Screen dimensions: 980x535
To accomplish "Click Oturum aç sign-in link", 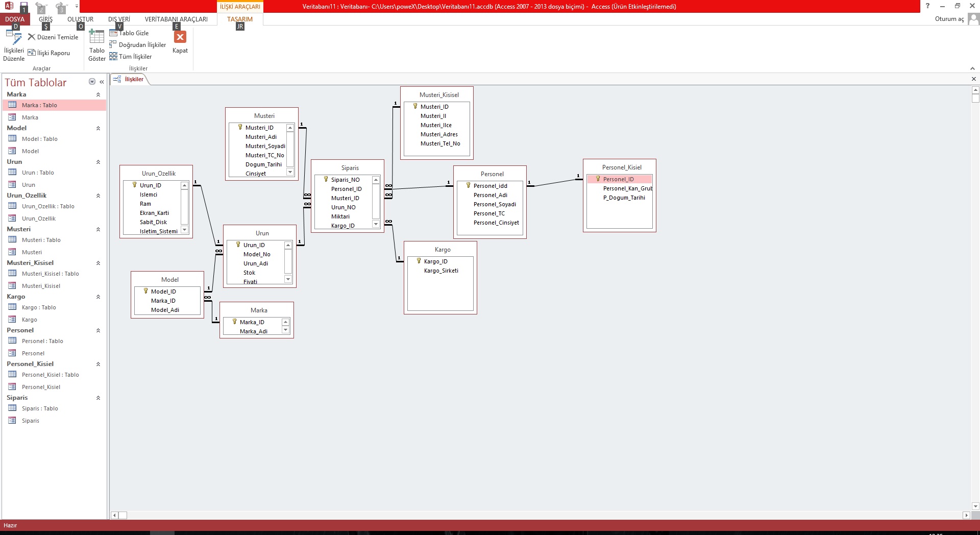I will pos(949,19).
